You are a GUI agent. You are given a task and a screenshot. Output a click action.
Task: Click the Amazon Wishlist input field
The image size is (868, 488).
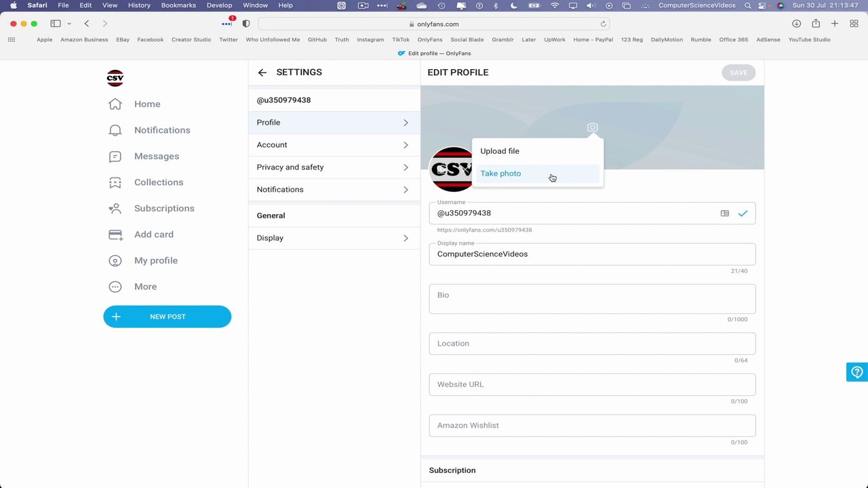coord(592,426)
